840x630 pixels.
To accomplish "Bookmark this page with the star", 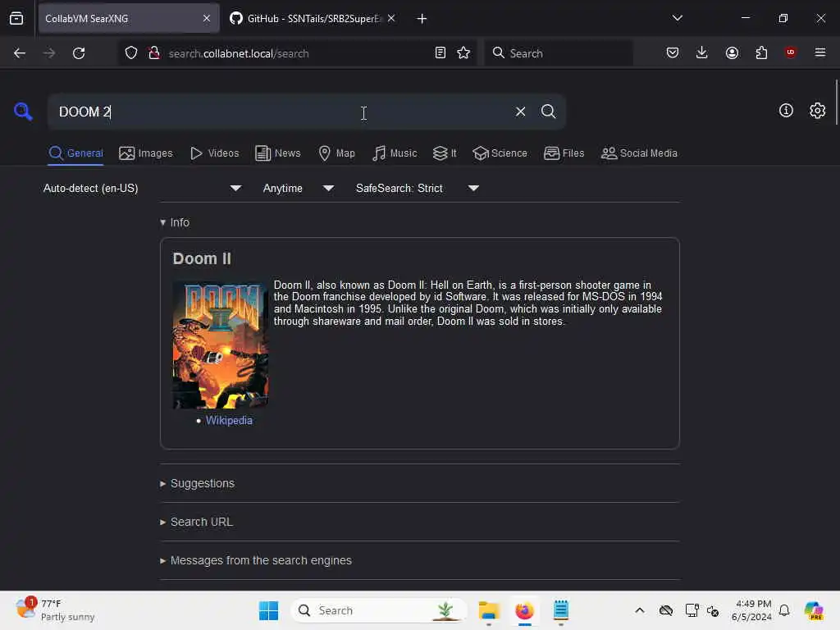I will (463, 53).
